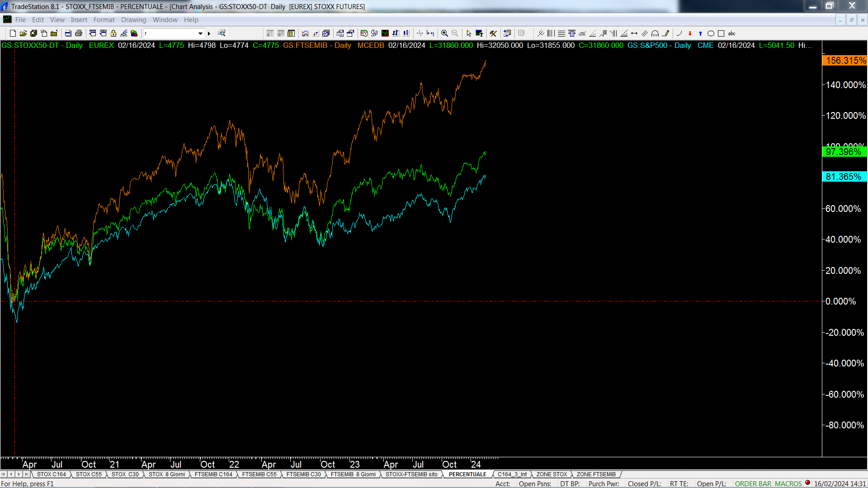
Task: Select the Horizontal Lines drawing tool
Action: [x=561, y=33]
